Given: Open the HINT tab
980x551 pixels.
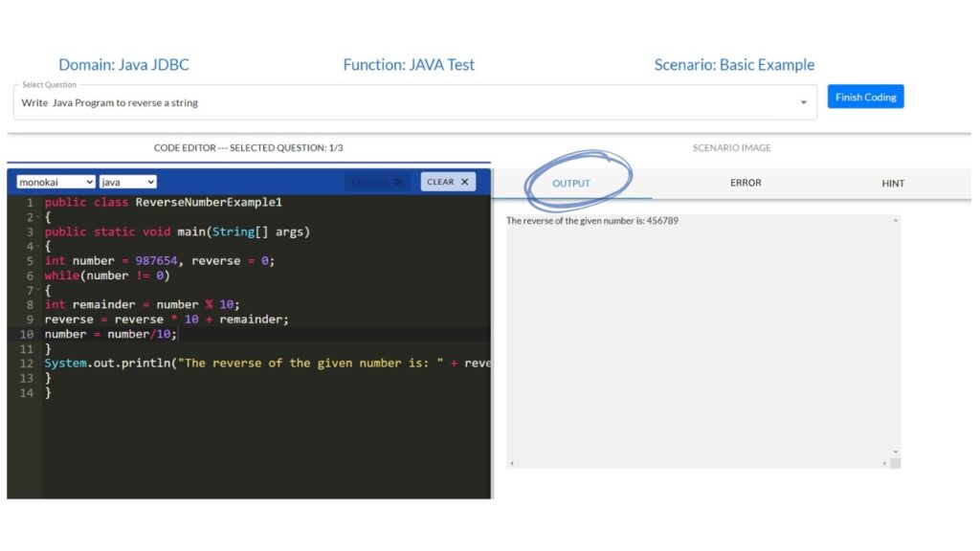Looking at the screenshot, I should point(893,183).
